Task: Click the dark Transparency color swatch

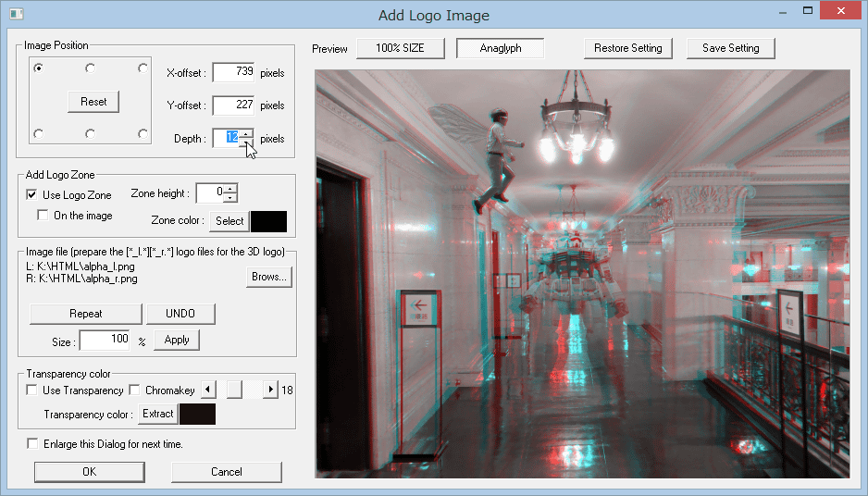Action: tap(198, 414)
